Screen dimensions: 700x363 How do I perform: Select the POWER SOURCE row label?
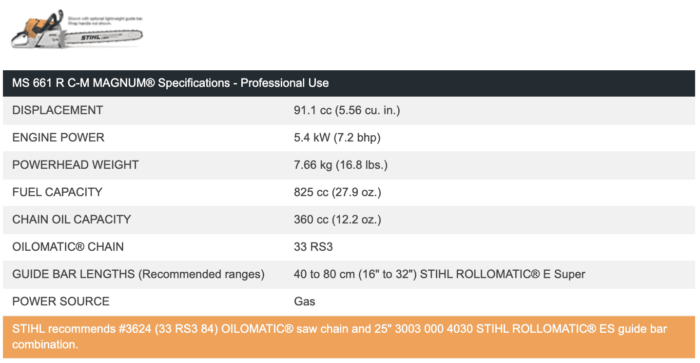[61, 301]
